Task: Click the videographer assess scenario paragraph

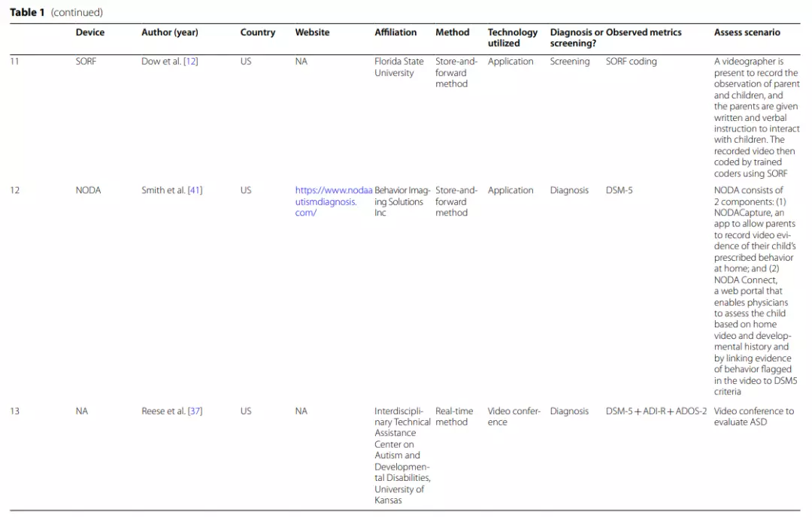Action: (756, 117)
